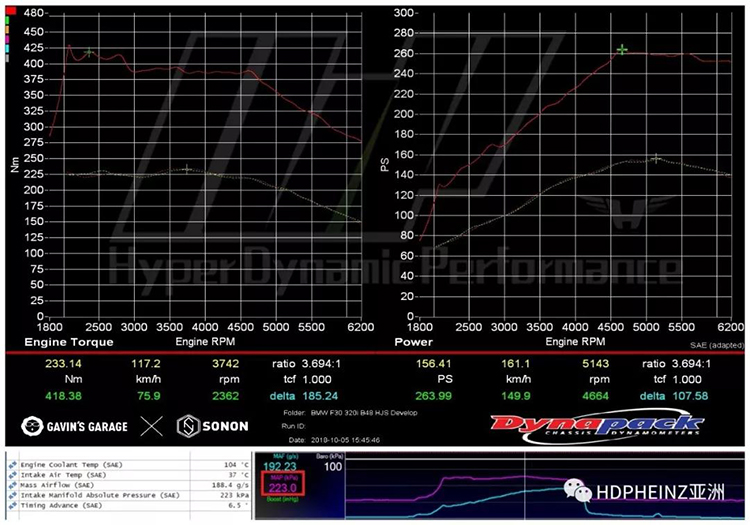Click the 188.4 g/s airflow value
This screenshot has width=750, height=525.
point(231,485)
